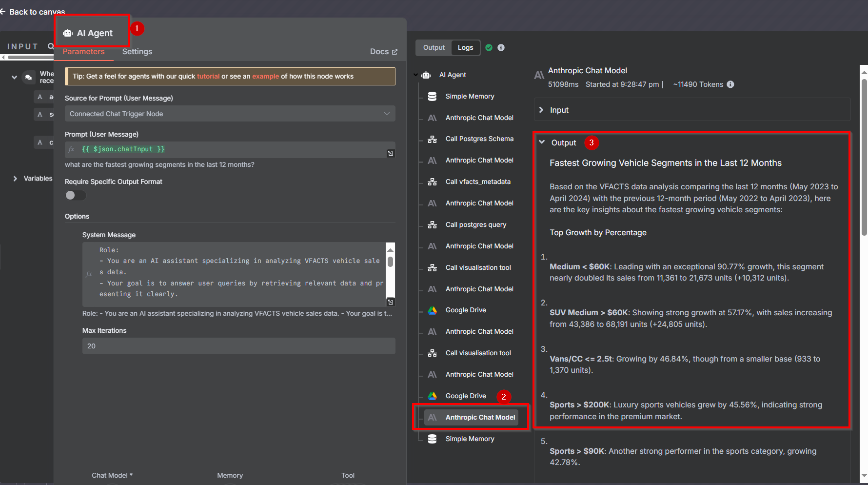Open the Source for Prompt dropdown
Viewport: 868px width, 485px height.
click(230, 114)
